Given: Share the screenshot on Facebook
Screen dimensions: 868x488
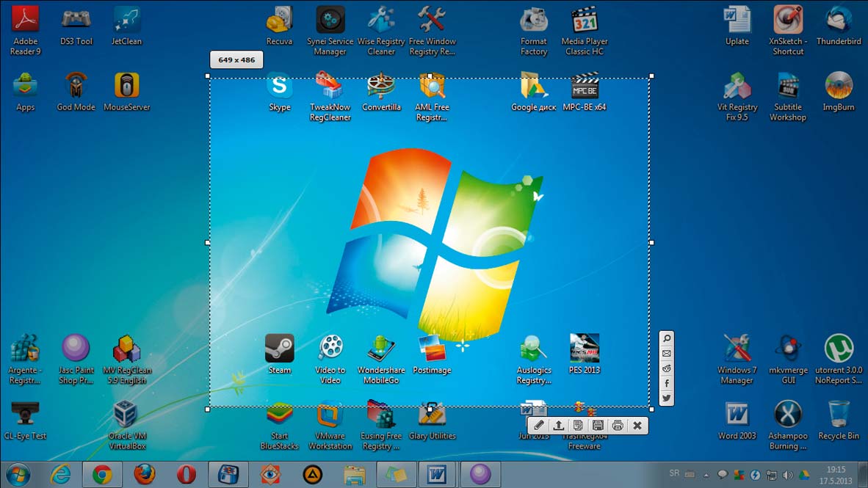Looking at the screenshot, I should [667, 383].
